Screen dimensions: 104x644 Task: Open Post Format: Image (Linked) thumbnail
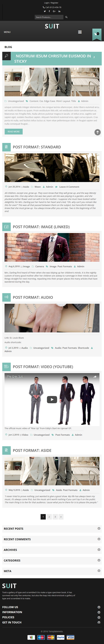point(52,247)
